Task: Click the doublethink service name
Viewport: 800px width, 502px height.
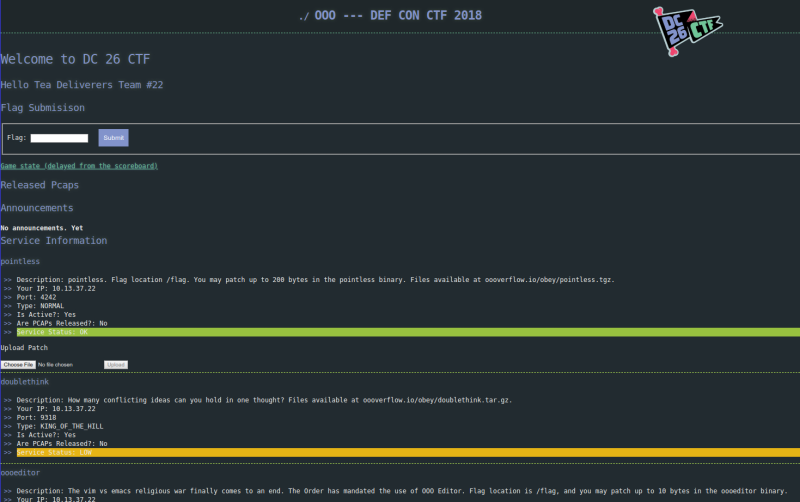Action: click(24, 382)
